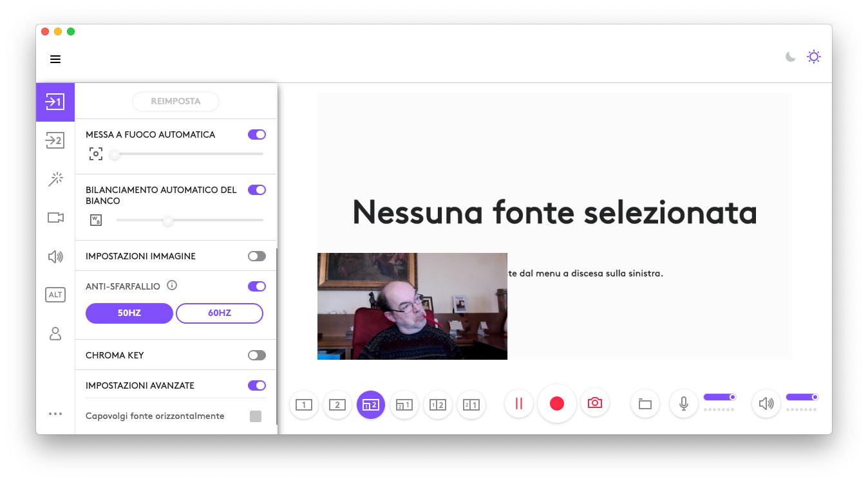Select 50HZ anti-flicker option

coord(129,313)
